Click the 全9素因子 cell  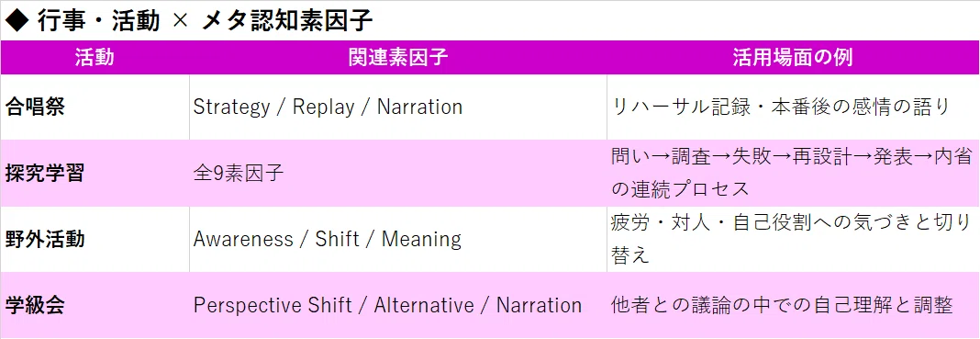click(398, 174)
